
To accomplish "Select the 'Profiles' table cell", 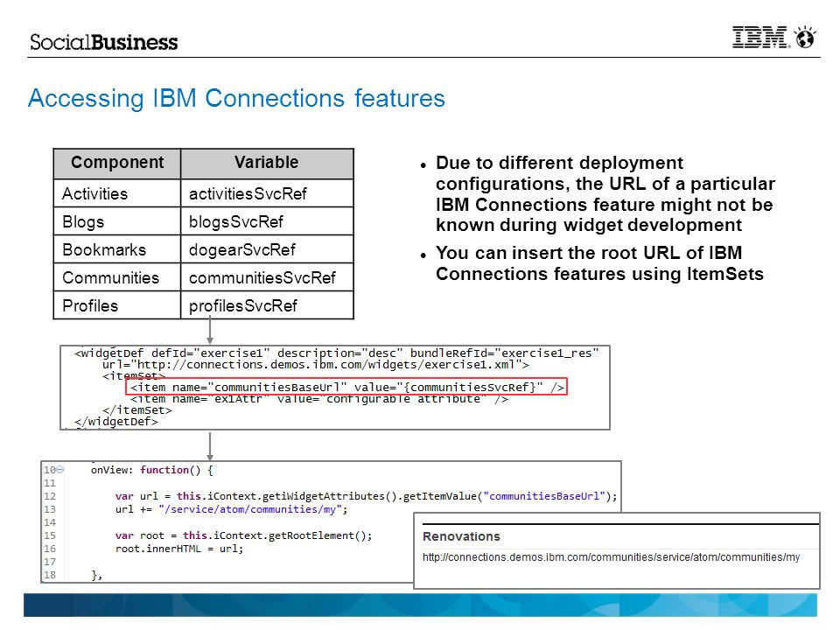I will tap(117, 305).
